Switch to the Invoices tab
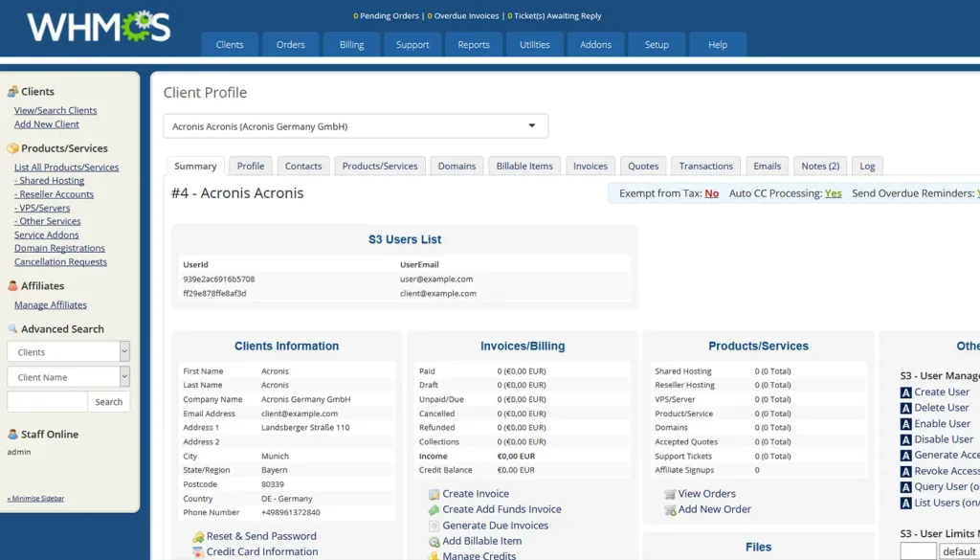 point(590,165)
